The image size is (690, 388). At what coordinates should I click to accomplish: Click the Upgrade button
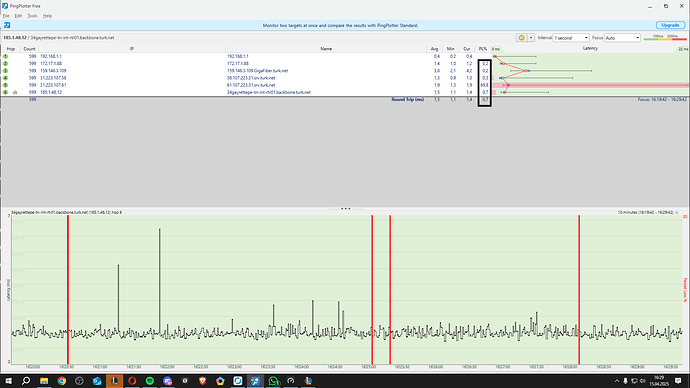point(670,25)
